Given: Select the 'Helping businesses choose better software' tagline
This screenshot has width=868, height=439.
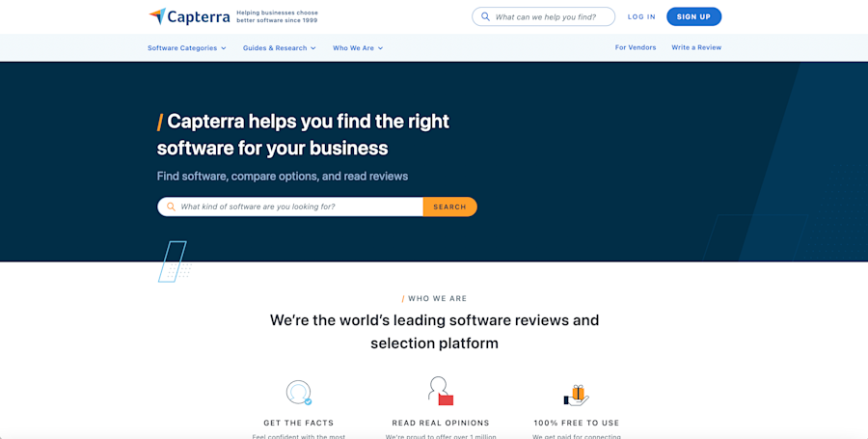Looking at the screenshot, I should click(278, 16).
